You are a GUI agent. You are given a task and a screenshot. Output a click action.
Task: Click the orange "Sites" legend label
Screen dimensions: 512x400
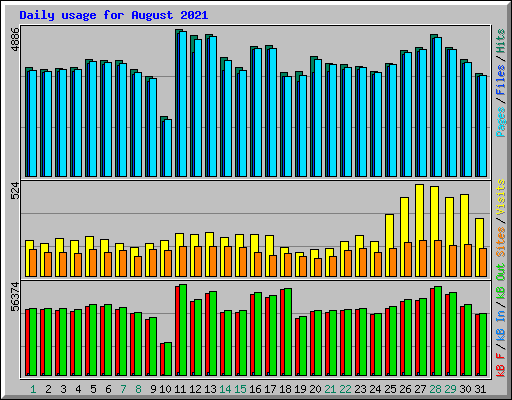coord(501,242)
